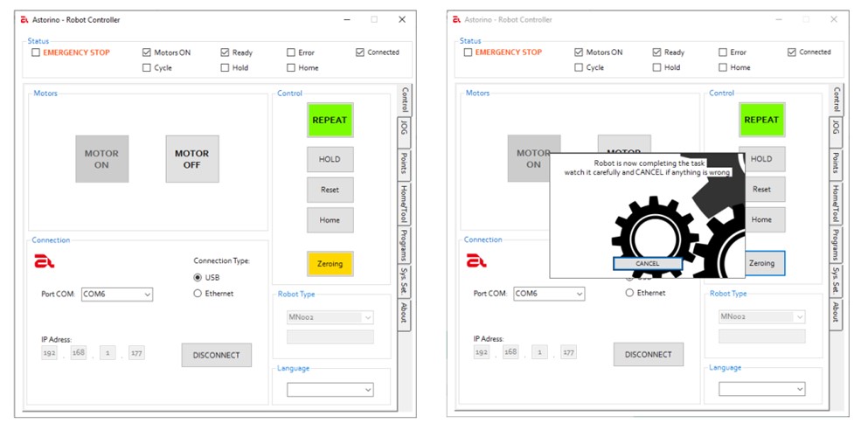The width and height of the screenshot is (868, 430).
Task: Click DISCONNECT button in left window
Action: 217,356
